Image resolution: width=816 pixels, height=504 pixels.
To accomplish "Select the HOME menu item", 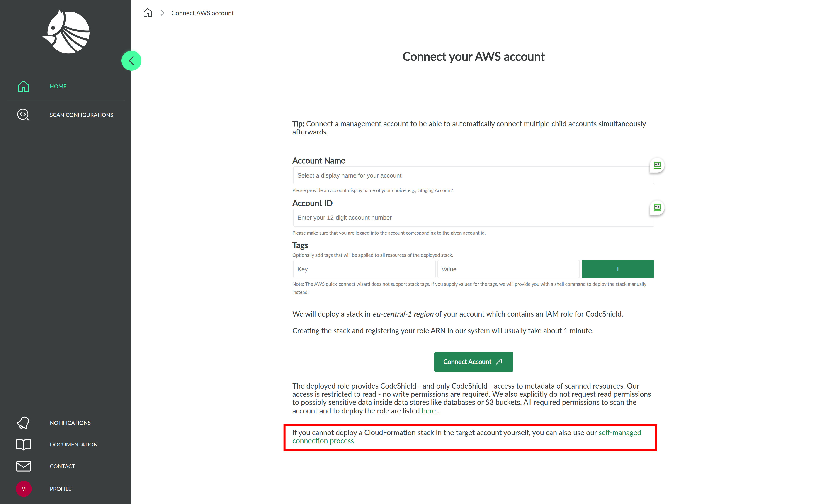I will pyautogui.click(x=58, y=86).
